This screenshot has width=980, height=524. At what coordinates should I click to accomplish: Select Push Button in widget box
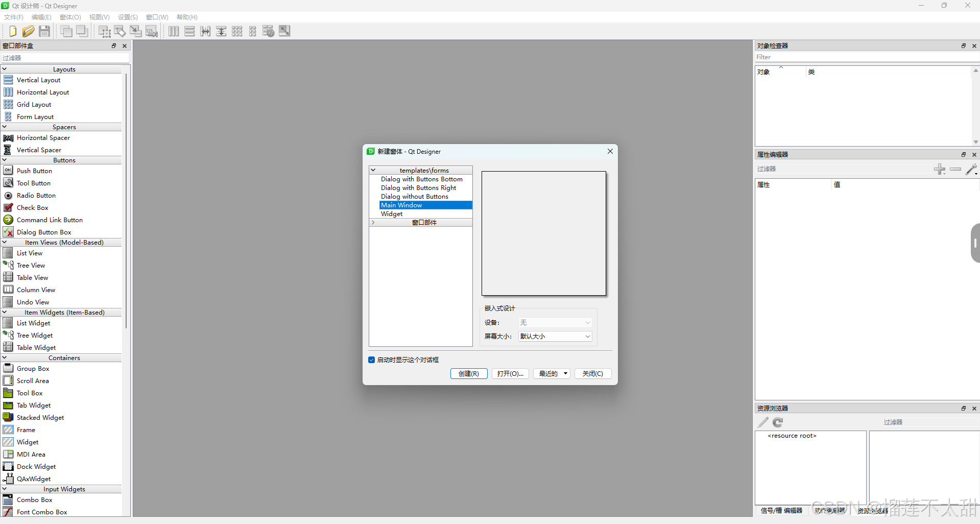(x=34, y=171)
